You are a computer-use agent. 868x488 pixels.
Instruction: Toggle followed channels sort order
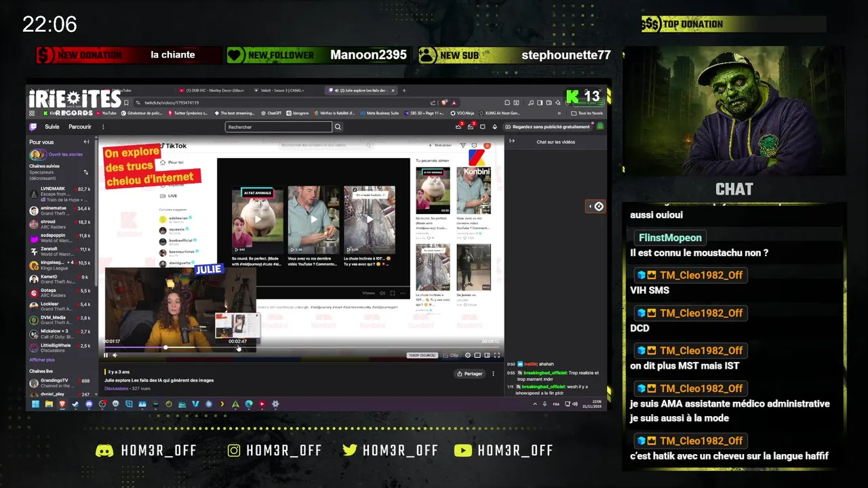(x=85, y=172)
